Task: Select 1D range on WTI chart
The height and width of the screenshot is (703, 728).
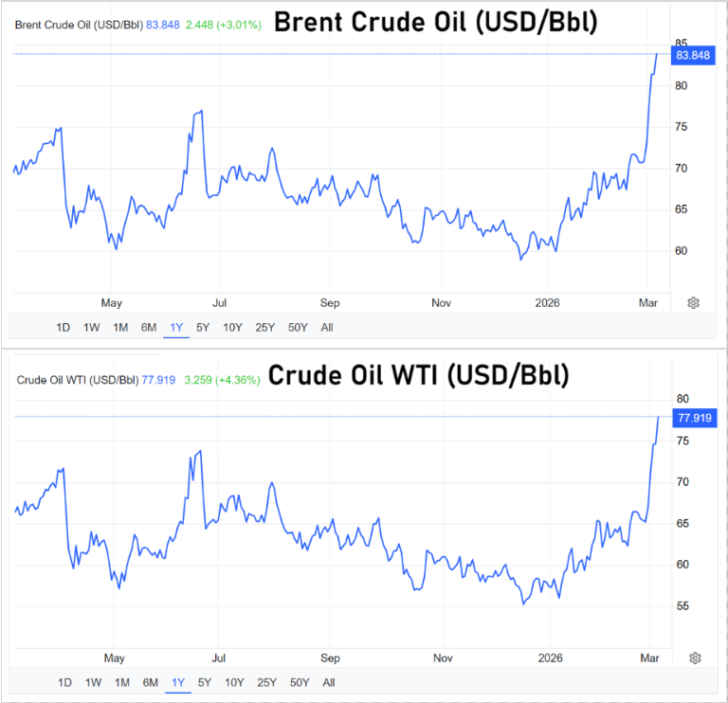Action: (x=64, y=682)
